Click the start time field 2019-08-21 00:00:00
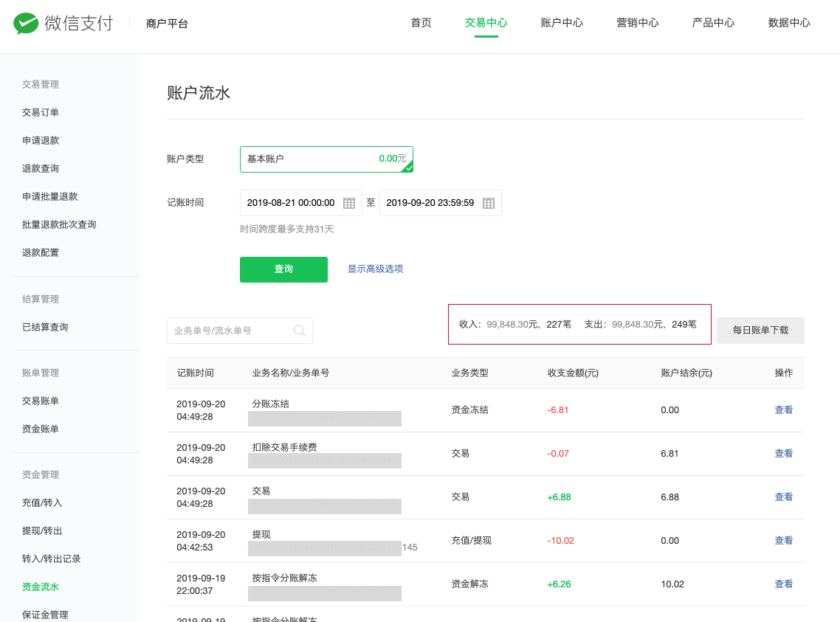The image size is (840, 622). pos(300,203)
